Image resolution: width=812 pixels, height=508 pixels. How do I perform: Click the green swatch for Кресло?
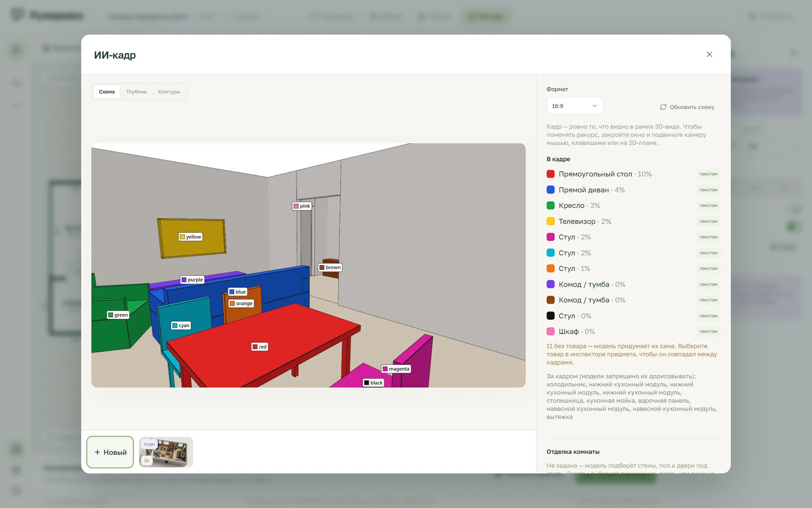[x=550, y=205]
